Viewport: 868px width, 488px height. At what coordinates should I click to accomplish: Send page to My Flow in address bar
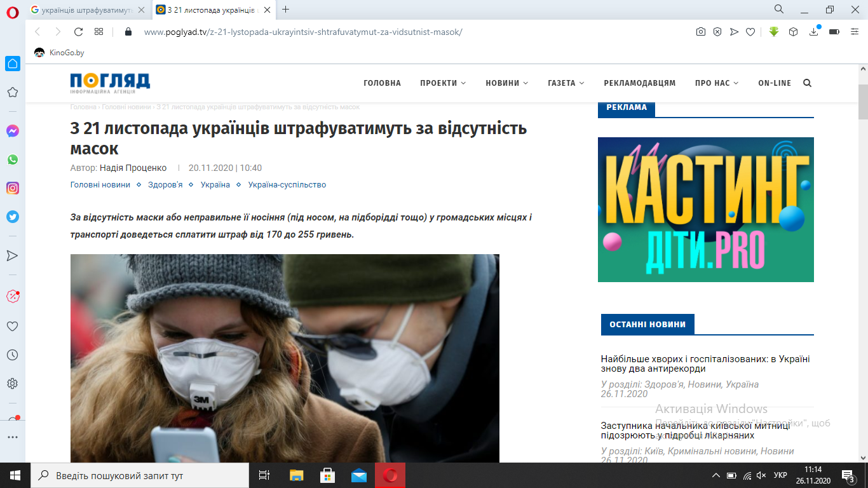pyautogui.click(x=734, y=32)
